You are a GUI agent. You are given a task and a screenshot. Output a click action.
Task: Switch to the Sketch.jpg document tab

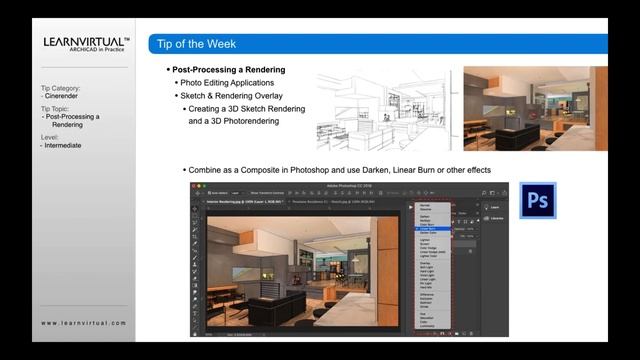tap(333, 202)
